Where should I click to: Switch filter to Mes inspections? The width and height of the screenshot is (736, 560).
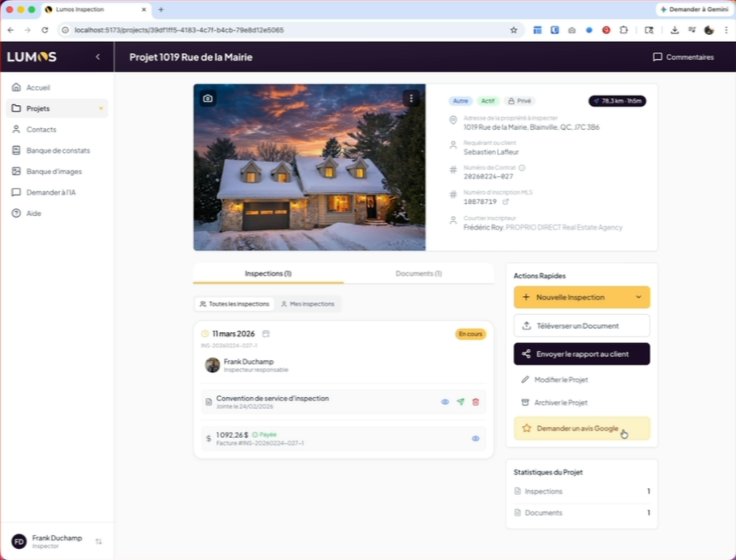(308, 304)
